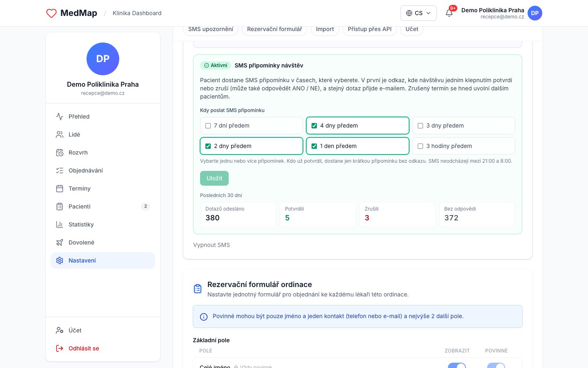
Task: Click the Přehled activity icon in sidebar
Action: [60, 117]
